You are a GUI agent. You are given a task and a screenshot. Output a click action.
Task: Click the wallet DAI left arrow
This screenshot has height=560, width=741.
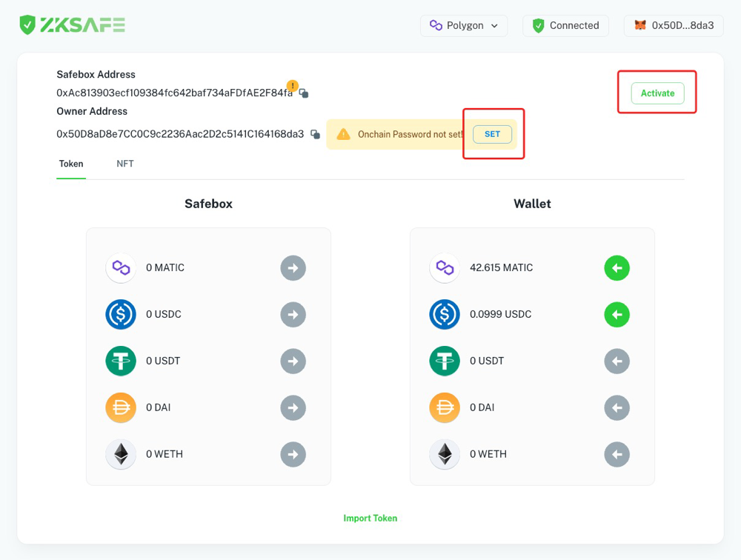click(617, 407)
